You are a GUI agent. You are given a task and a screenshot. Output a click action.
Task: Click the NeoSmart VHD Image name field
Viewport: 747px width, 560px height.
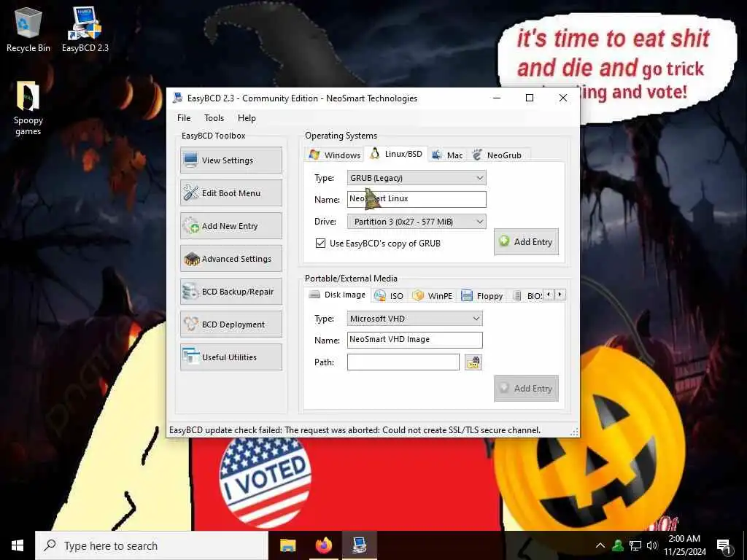(414, 340)
